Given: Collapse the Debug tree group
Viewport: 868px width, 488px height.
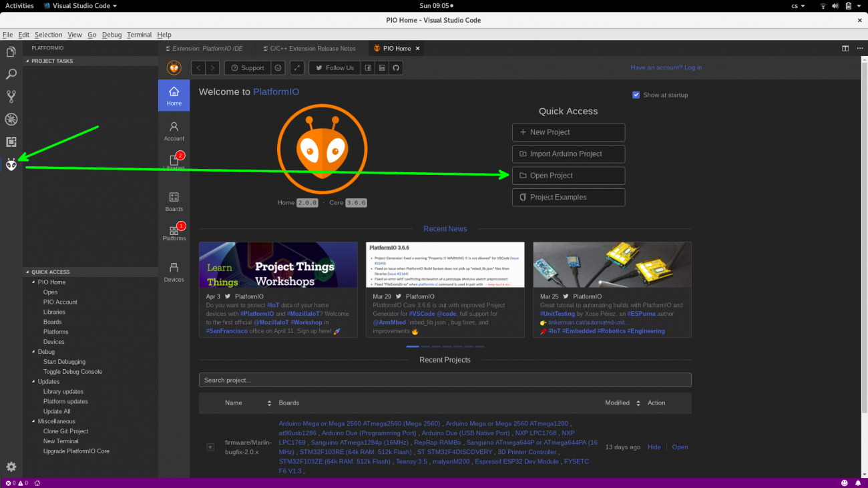Looking at the screenshot, I should 33,352.
